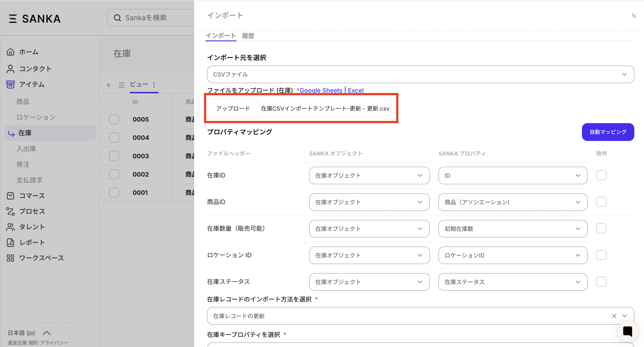
Task: Select 入出庫 in the sidebar menu
Action: (x=26, y=149)
